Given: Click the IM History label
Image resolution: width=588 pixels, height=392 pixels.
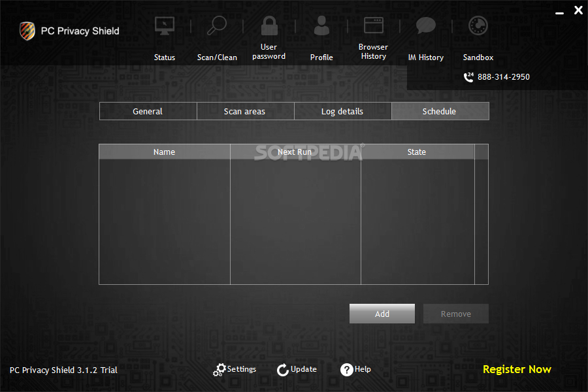Looking at the screenshot, I should 425,57.
